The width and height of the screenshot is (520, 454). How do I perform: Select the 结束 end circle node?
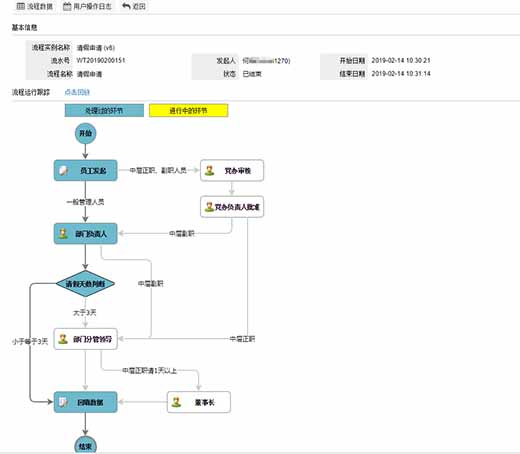(x=85, y=445)
